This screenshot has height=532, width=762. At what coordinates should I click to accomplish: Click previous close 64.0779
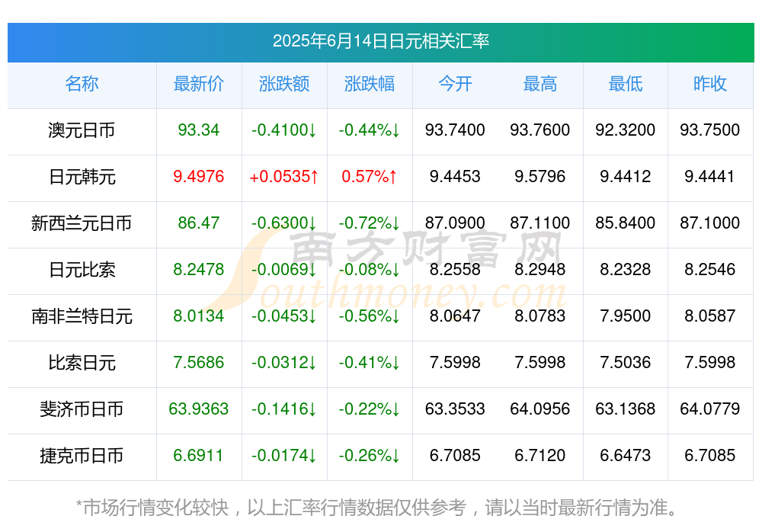[x=710, y=409]
